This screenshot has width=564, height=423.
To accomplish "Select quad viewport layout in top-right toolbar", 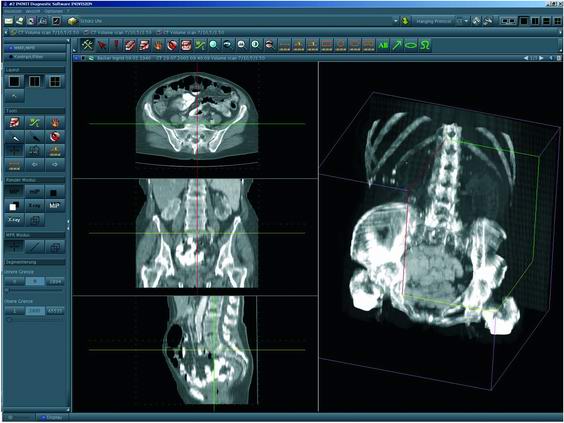I will click(x=557, y=21).
